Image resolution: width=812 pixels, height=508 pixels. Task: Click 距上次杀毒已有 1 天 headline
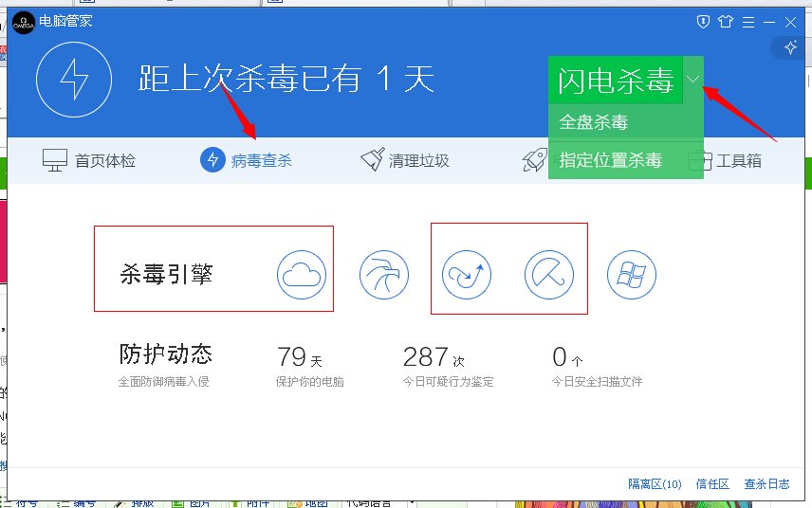[286, 80]
